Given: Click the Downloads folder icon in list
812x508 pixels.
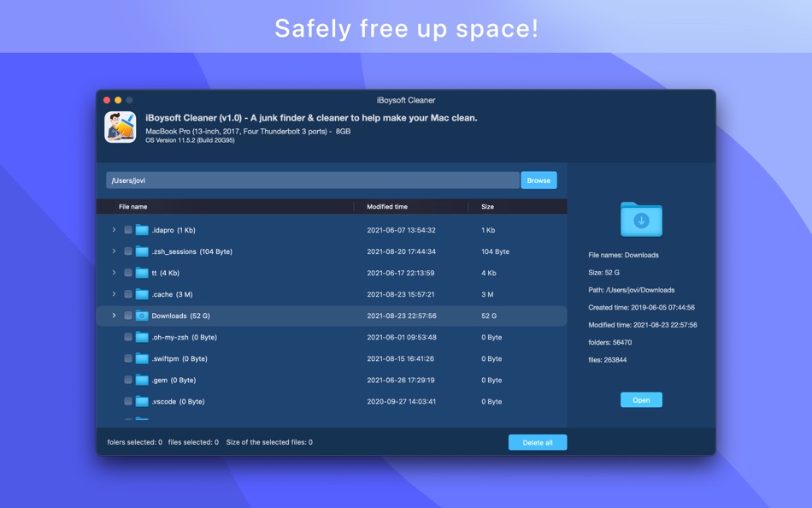Looking at the screenshot, I should 142,316.
